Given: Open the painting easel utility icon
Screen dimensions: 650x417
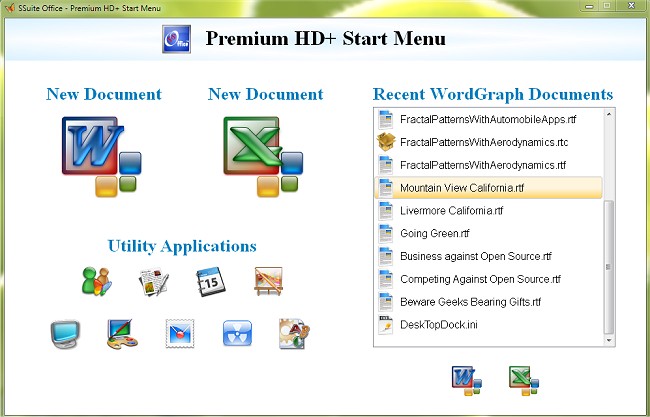Looking at the screenshot, I should [x=267, y=282].
